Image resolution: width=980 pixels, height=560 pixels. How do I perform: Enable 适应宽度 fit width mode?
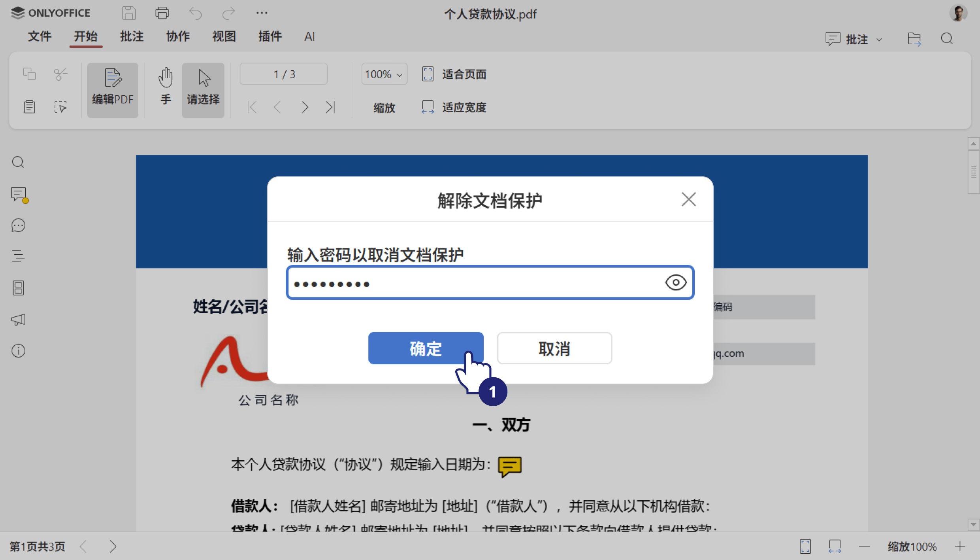pos(454,107)
